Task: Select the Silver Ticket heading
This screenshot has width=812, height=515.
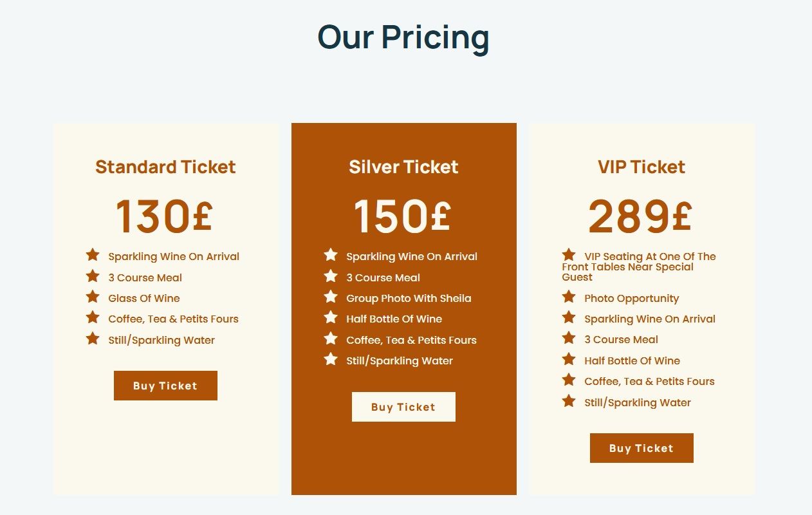Action: pos(403,167)
